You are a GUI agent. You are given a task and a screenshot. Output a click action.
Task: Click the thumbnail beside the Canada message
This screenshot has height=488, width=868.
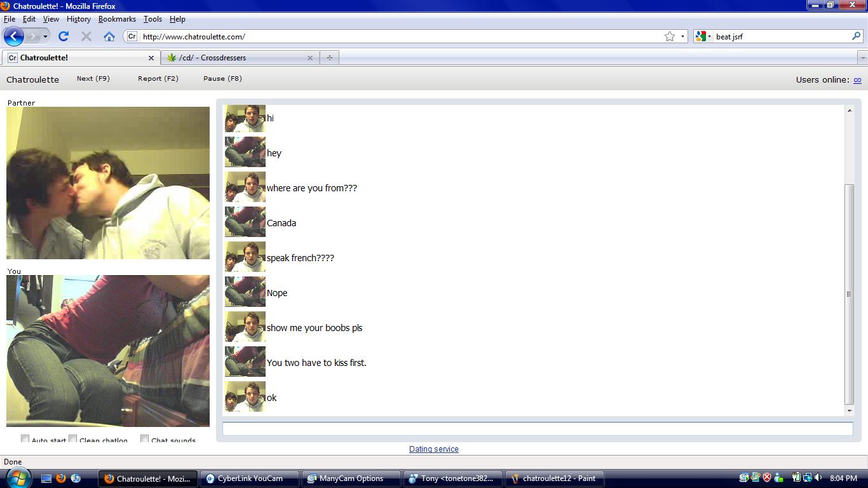pos(245,222)
